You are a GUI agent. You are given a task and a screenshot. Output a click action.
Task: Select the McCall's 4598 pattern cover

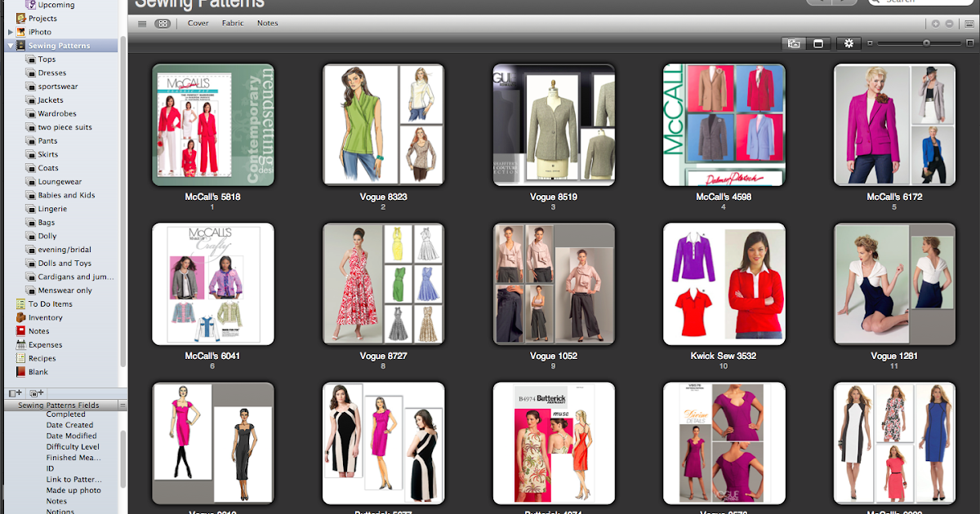pos(724,125)
